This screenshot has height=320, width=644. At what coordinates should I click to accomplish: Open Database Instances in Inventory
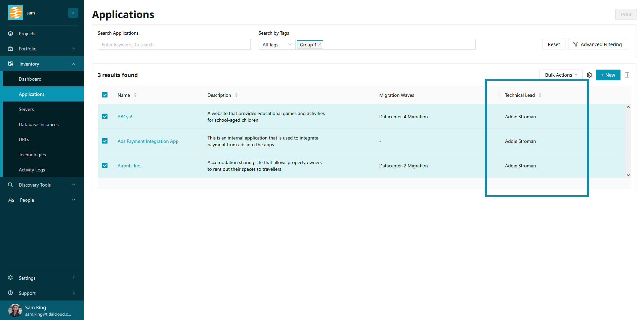39,124
